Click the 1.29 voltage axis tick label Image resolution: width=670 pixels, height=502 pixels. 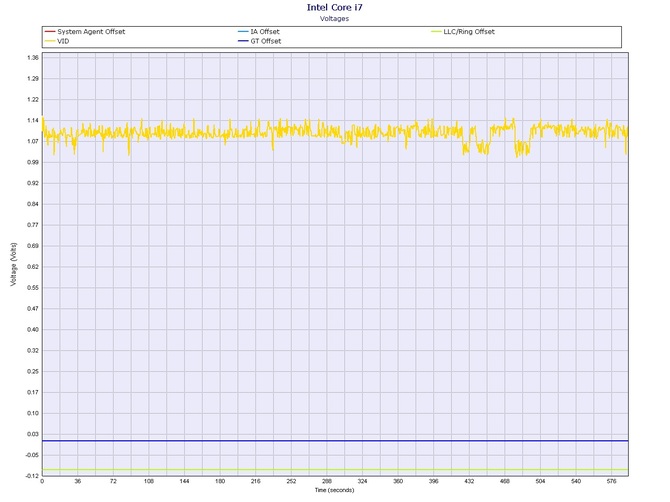click(33, 79)
